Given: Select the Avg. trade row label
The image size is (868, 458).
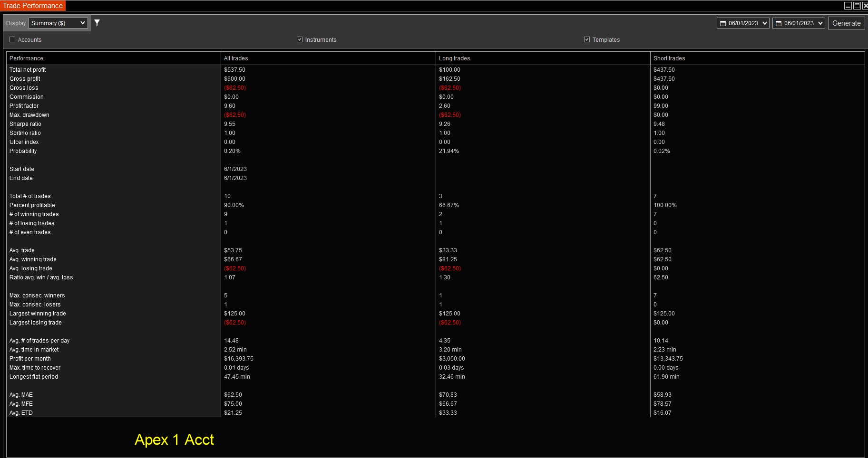Looking at the screenshot, I should tap(22, 250).
